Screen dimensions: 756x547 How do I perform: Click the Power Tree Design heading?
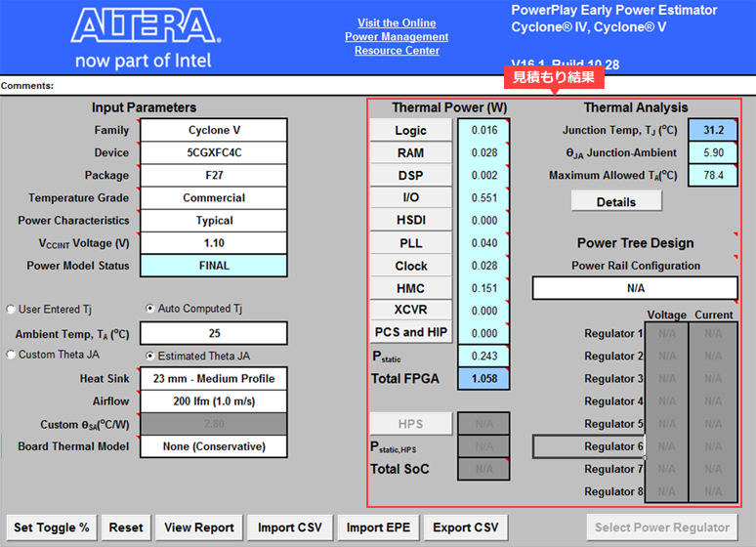pos(635,243)
